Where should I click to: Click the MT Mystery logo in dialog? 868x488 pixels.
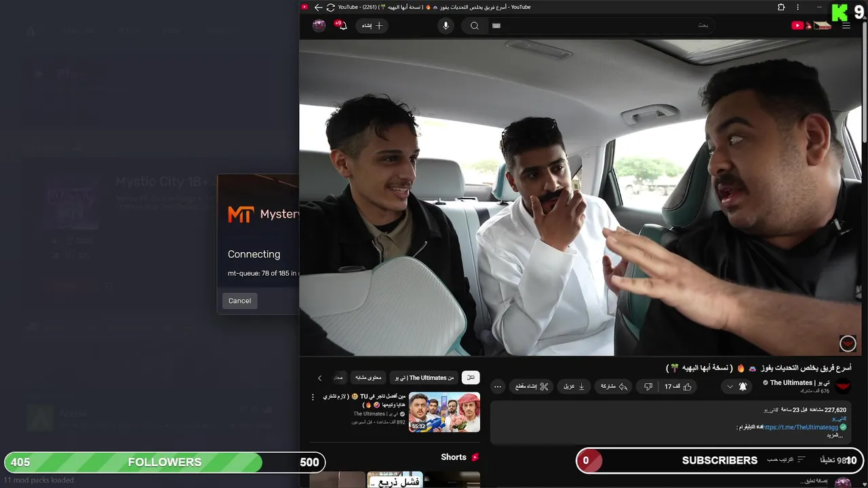click(x=262, y=214)
